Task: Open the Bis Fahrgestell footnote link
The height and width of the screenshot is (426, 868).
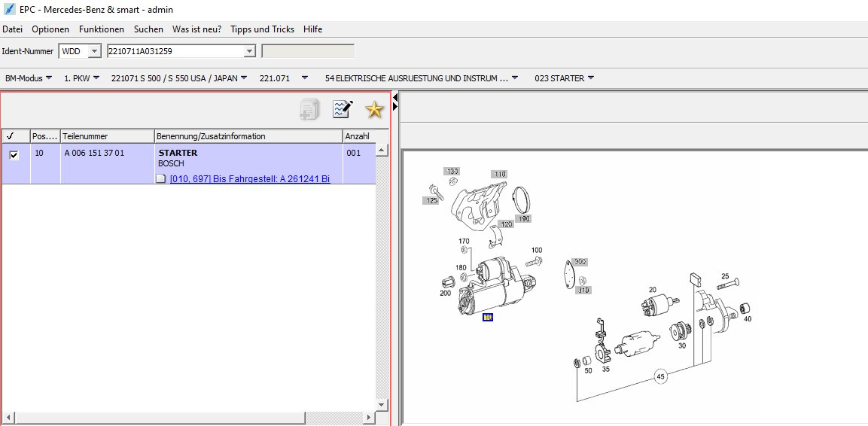Action: tap(250, 179)
